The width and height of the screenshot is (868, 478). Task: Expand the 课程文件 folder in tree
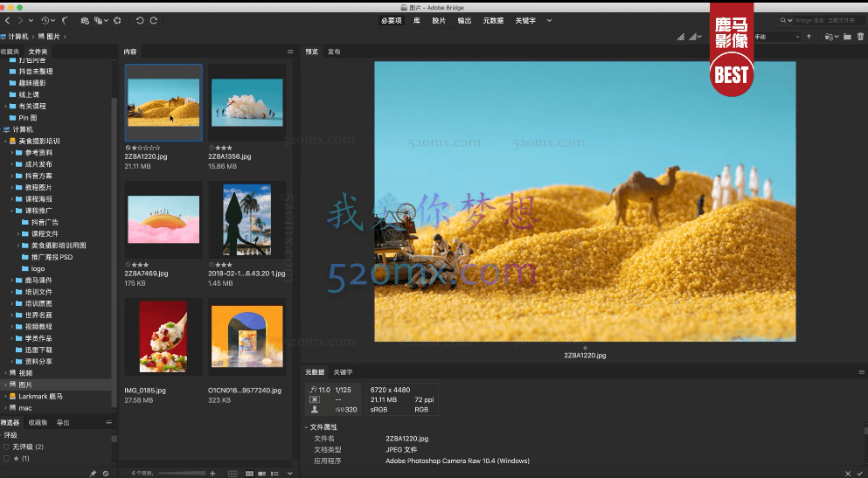pos(20,234)
